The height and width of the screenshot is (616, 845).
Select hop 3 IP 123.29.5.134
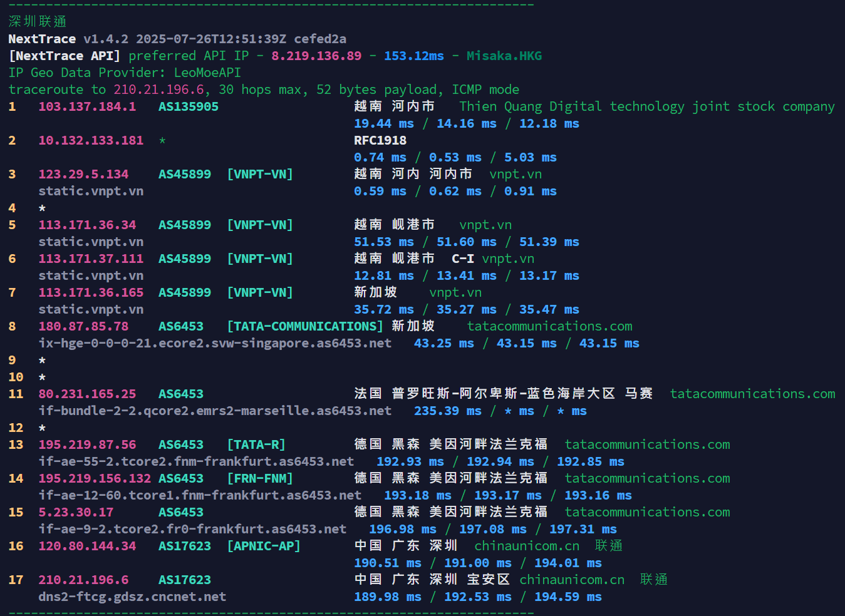point(83,174)
